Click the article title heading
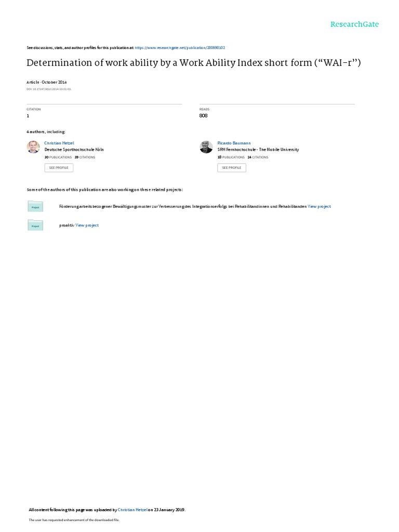The image size is (399, 532). [194, 63]
